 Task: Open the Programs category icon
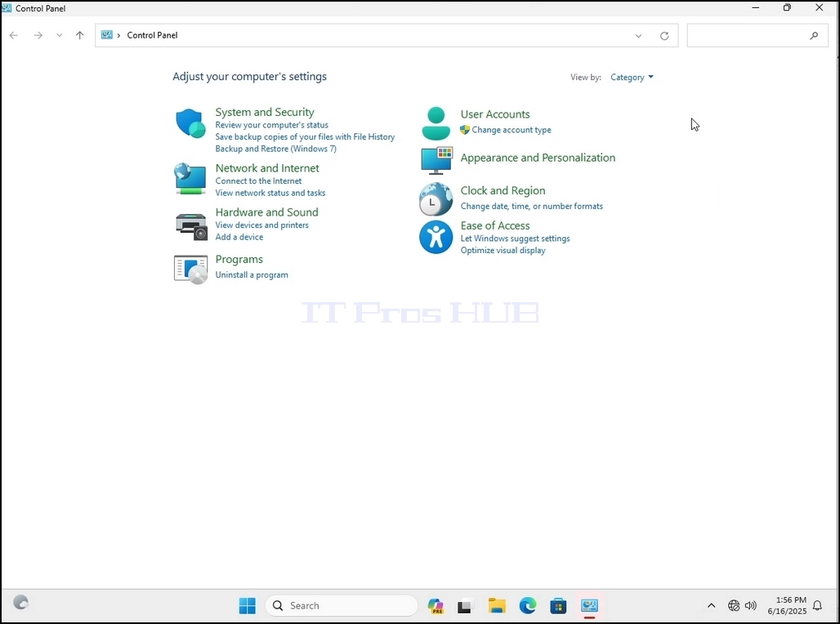(x=190, y=270)
